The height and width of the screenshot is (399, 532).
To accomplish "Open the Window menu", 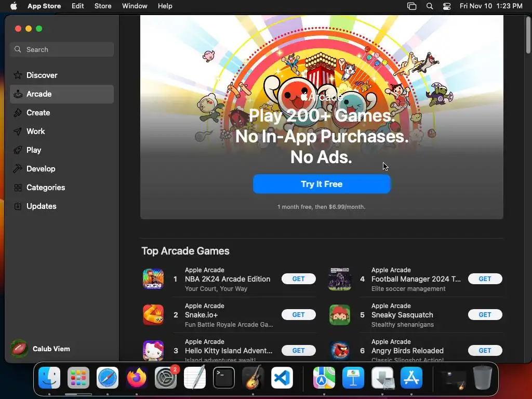I will [x=135, y=6].
